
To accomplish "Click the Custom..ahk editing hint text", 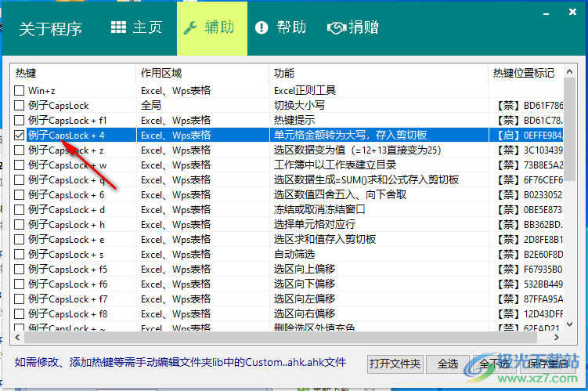I will coord(180,363).
